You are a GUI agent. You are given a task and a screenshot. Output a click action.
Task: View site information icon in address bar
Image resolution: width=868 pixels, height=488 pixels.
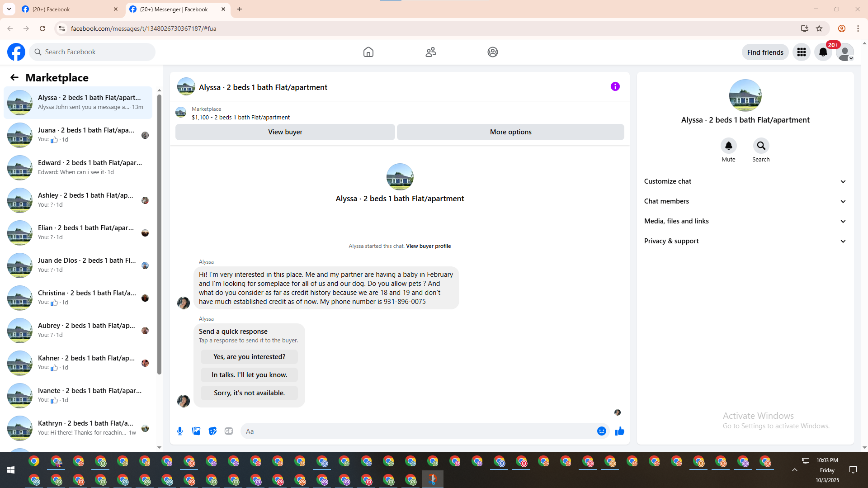[62, 28]
